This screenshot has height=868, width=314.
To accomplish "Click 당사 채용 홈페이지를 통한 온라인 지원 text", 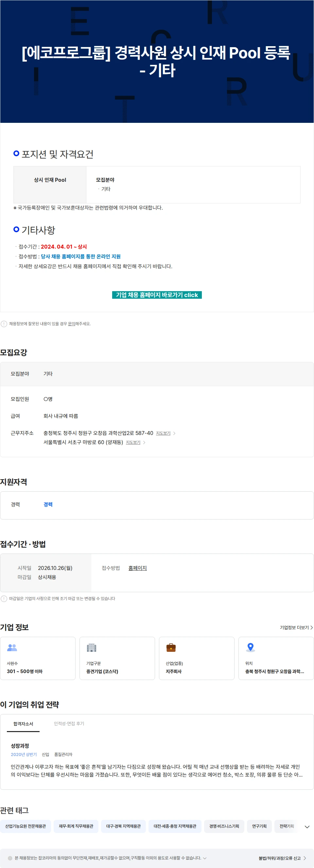I will 81,256.
